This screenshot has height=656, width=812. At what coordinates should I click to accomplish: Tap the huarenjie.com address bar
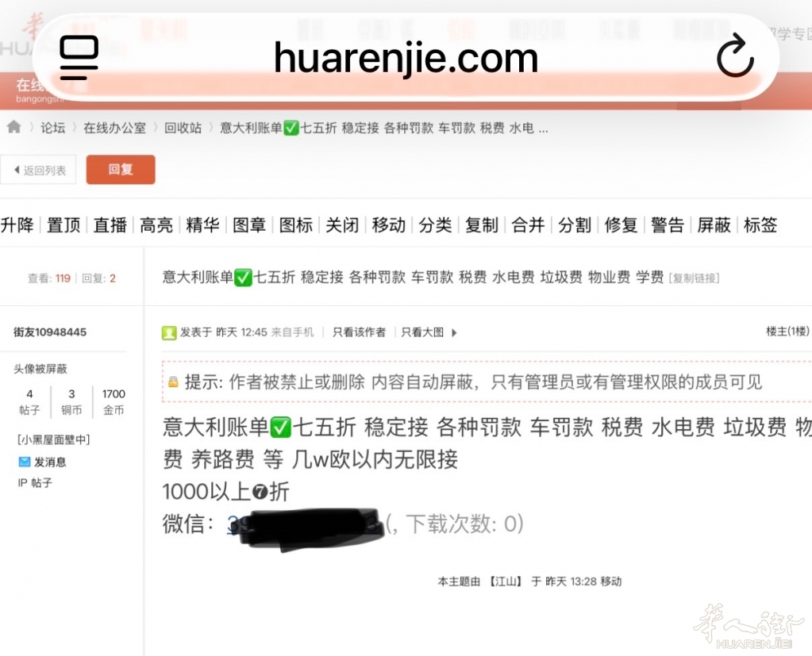(x=406, y=58)
